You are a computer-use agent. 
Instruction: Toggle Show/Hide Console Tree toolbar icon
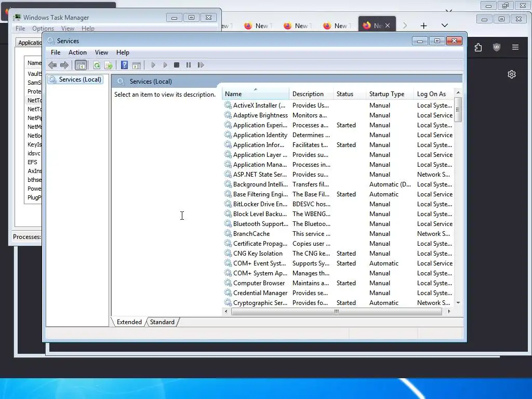[x=81, y=65]
